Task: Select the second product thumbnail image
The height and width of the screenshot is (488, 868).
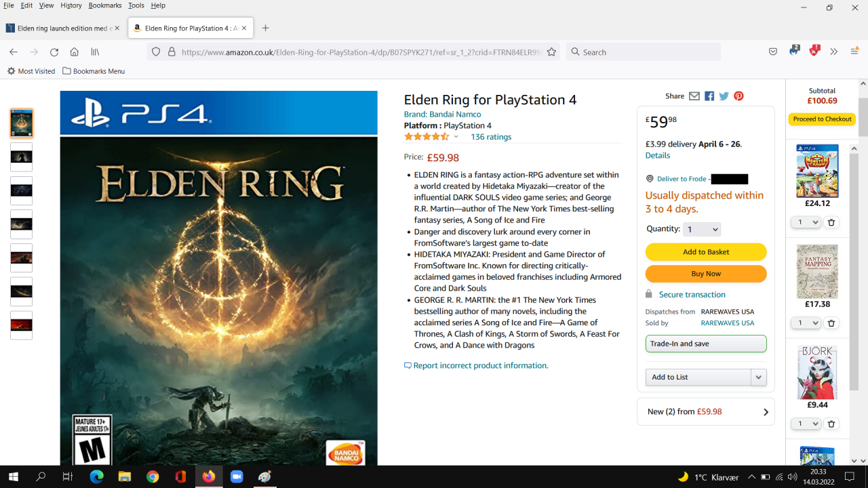Action: [x=22, y=157]
